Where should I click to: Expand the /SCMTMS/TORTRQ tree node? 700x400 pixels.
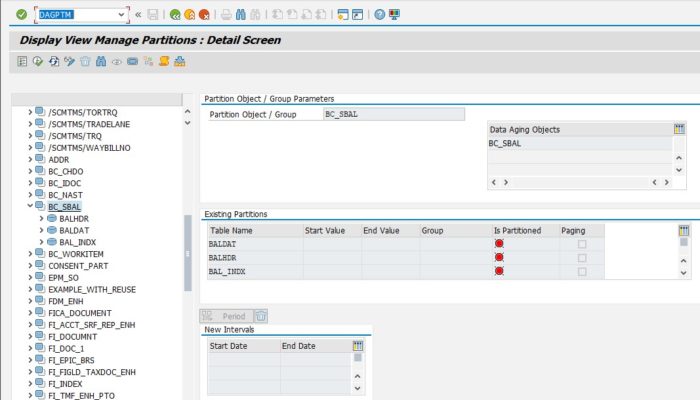tap(30, 112)
